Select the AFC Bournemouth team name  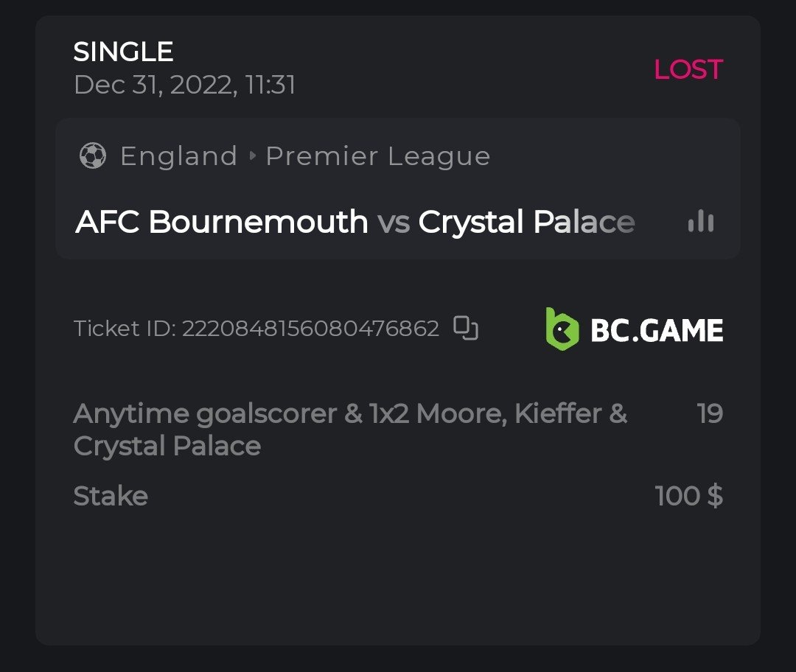(x=222, y=222)
